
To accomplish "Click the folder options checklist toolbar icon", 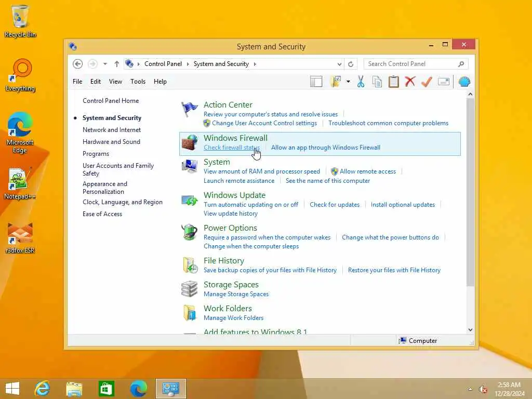I will [336, 82].
